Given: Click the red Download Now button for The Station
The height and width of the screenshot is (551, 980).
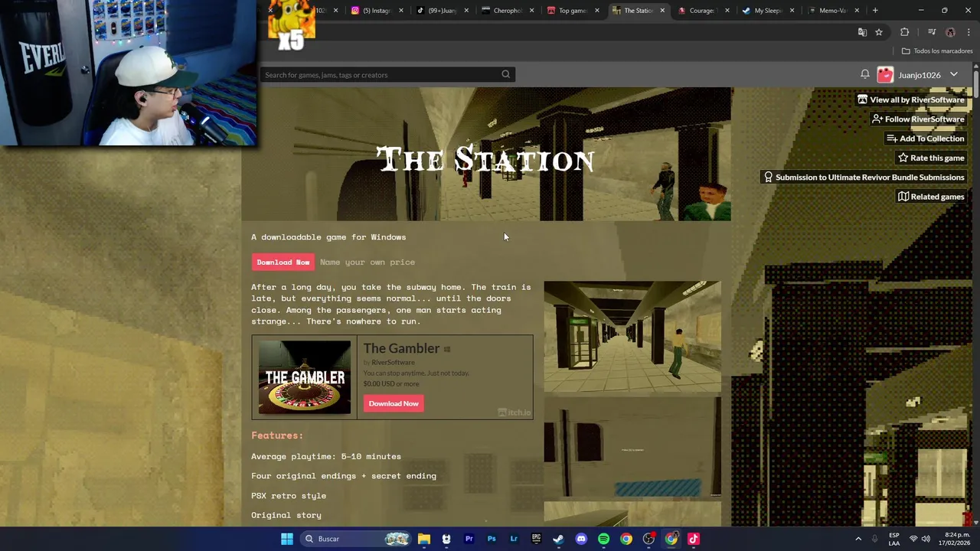Looking at the screenshot, I should pos(283,262).
